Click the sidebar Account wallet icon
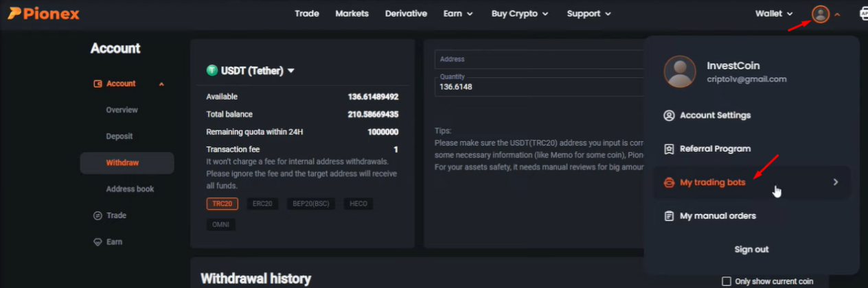Screen dimensions: 868x288 point(98,84)
